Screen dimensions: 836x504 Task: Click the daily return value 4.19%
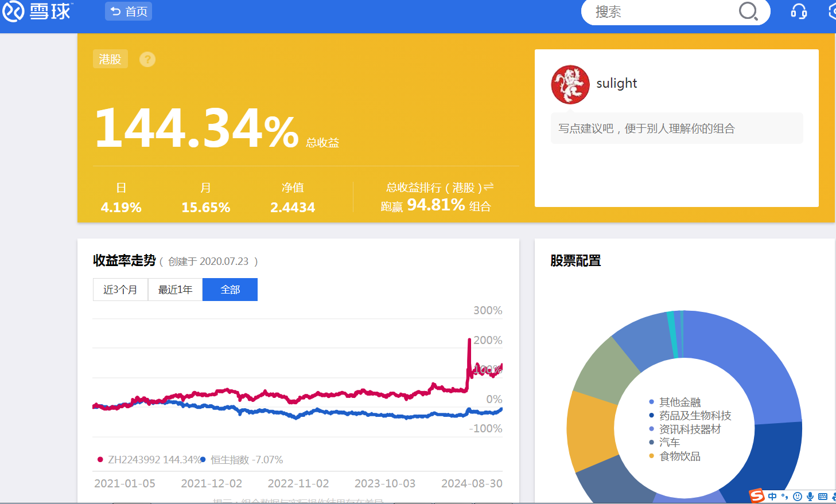click(121, 207)
